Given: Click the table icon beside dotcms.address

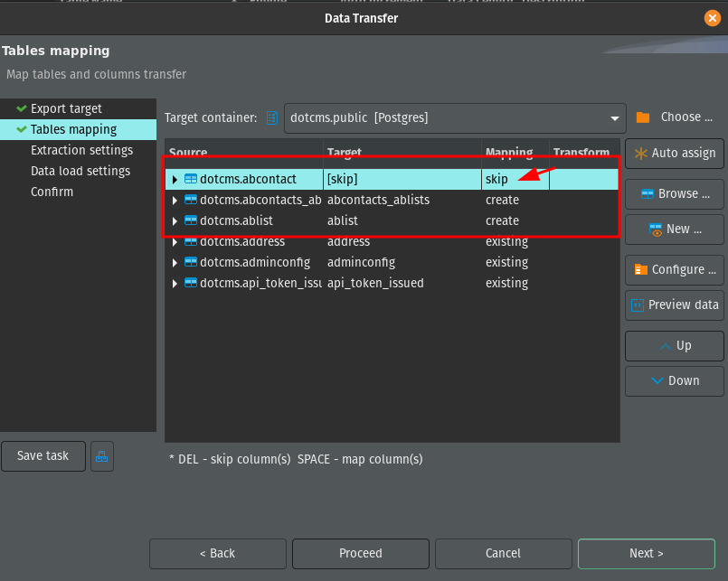Looking at the screenshot, I should 190,241.
